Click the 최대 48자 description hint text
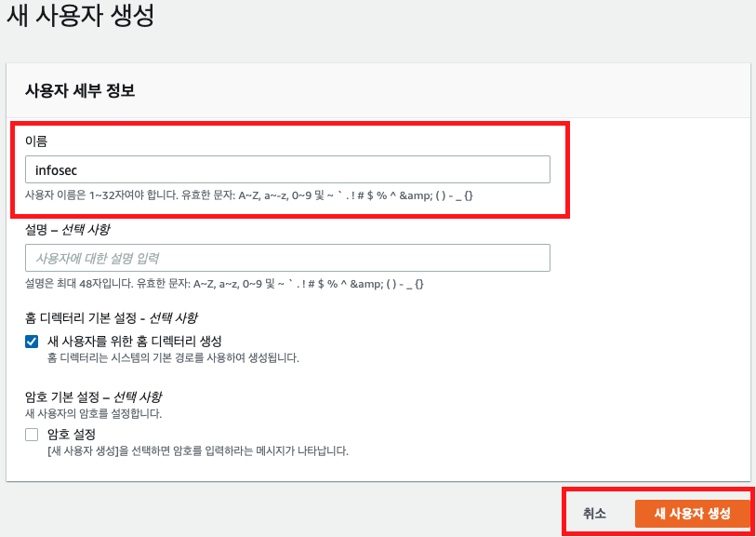The width and height of the screenshot is (756, 537). click(x=225, y=284)
